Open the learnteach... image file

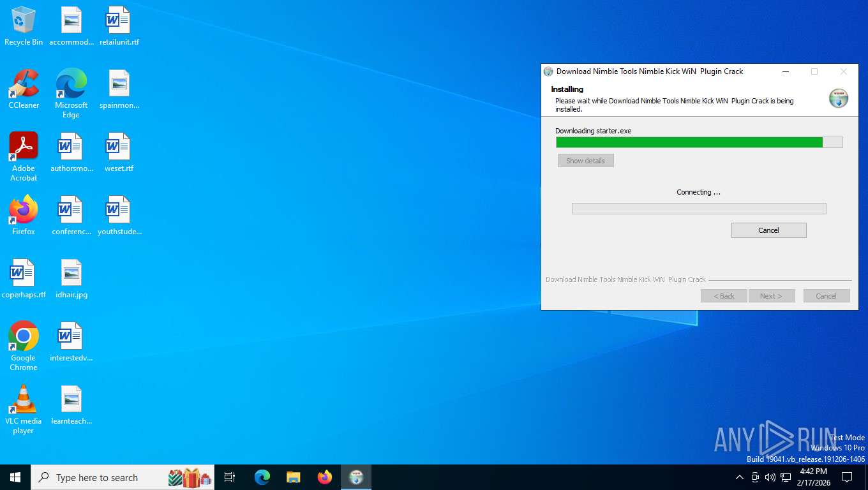(71, 406)
